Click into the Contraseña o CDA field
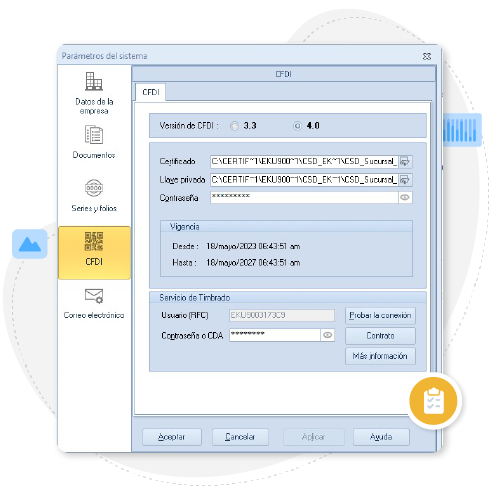 point(275,335)
